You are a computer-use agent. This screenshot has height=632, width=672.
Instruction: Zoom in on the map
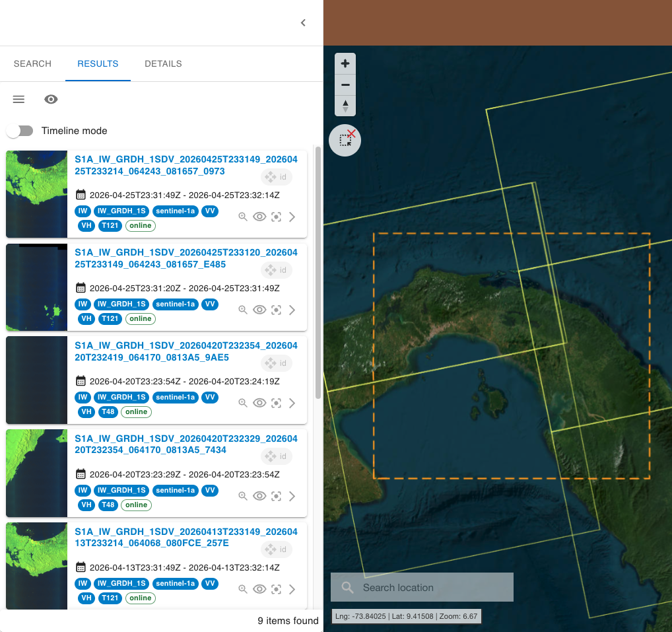[x=345, y=64]
